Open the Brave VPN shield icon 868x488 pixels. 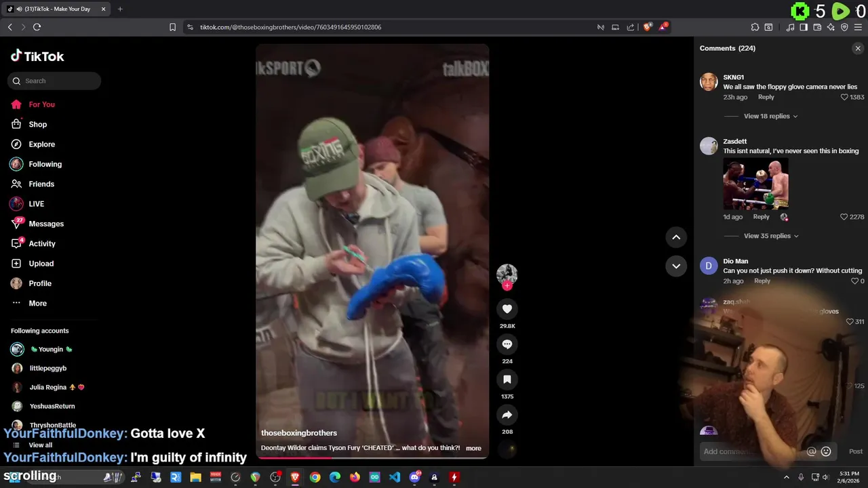click(844, 27)
